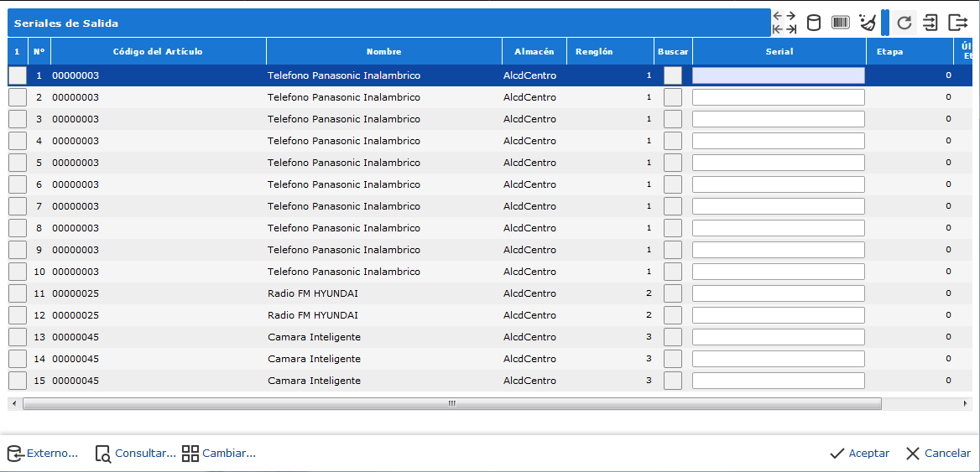Select row 14 name Camara Inteligente

pos(314,359)
